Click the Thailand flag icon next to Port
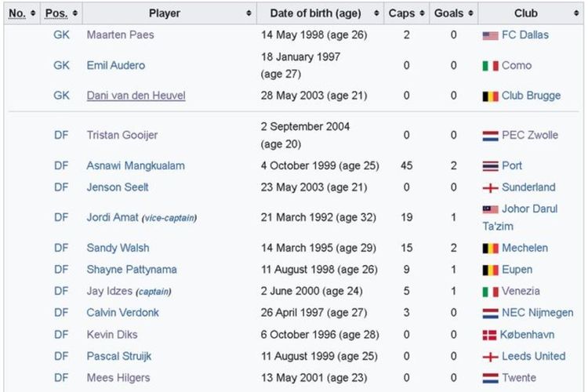The height and width of the screenshot is (392, 588). pyautogui.click(x=490, y=166)
